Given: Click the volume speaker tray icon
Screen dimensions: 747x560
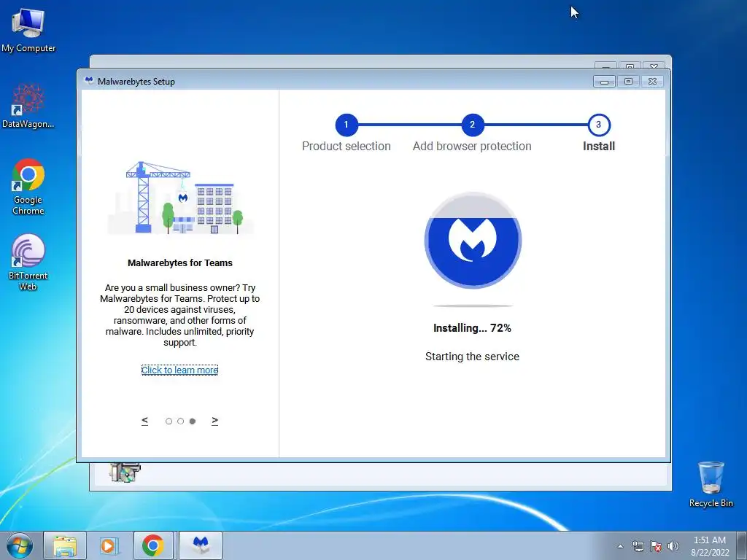Looking at the screenshot, I should click(x=673, y=546).
